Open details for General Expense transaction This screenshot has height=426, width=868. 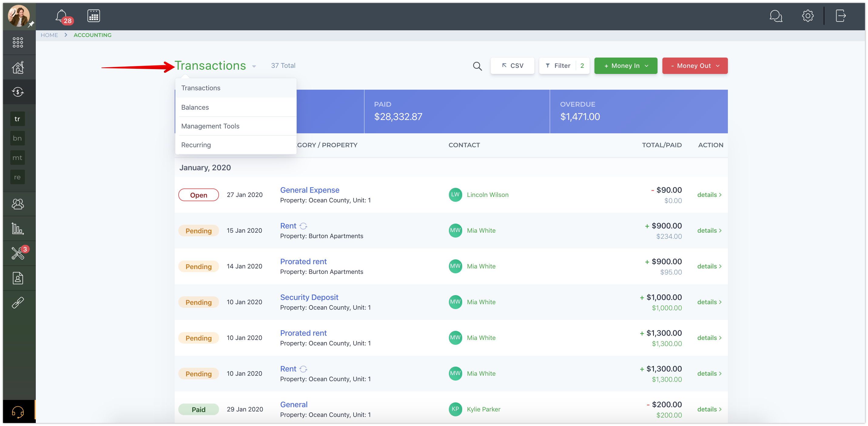click(709, 195)
